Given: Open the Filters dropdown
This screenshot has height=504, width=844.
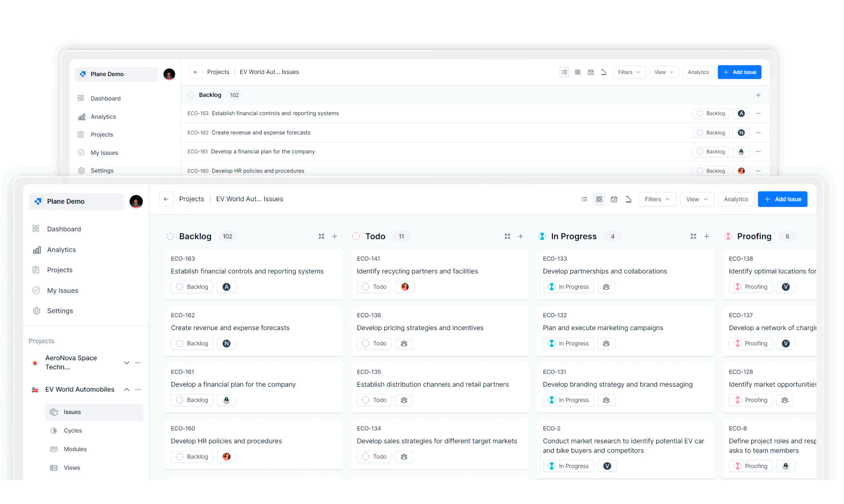Looking at the screenshot, I should (657, 199).
